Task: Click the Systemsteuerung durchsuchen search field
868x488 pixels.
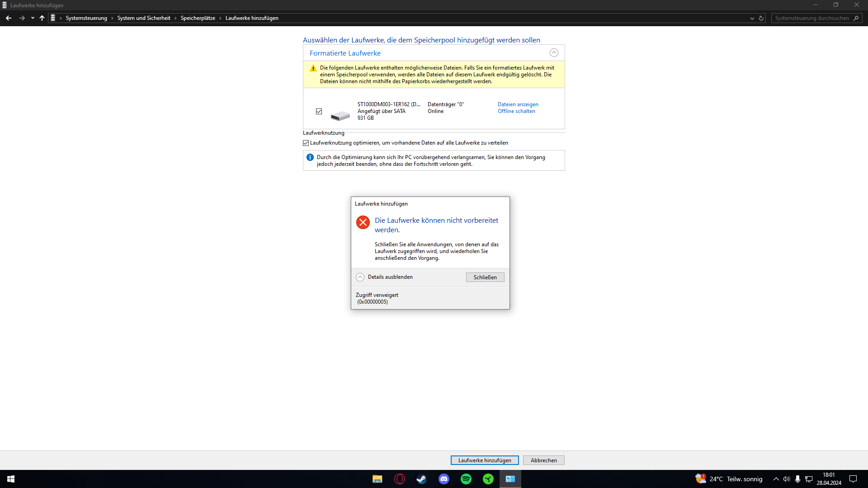Action: tap(812, 18)
